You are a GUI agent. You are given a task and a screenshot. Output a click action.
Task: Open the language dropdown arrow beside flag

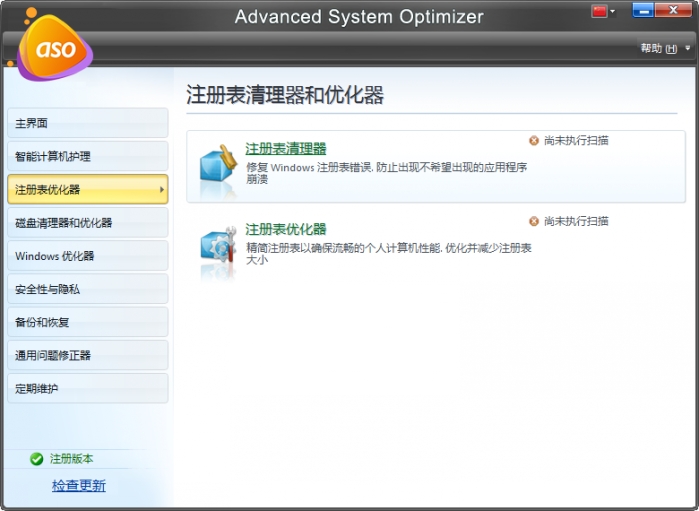coord(613,11)
